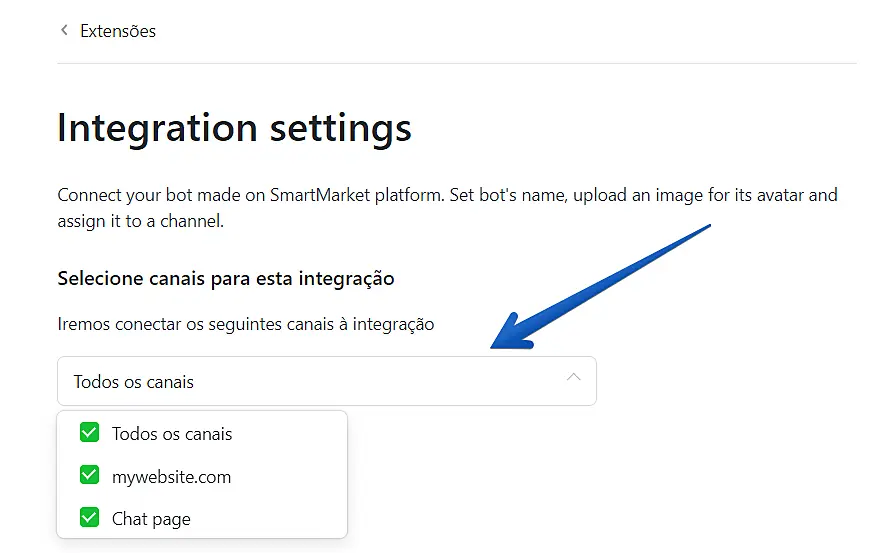This screenshot has height=553, width=893.
Task: Select the Todos os canais option label
Action: pyautogui.click(x=172, y=434)
